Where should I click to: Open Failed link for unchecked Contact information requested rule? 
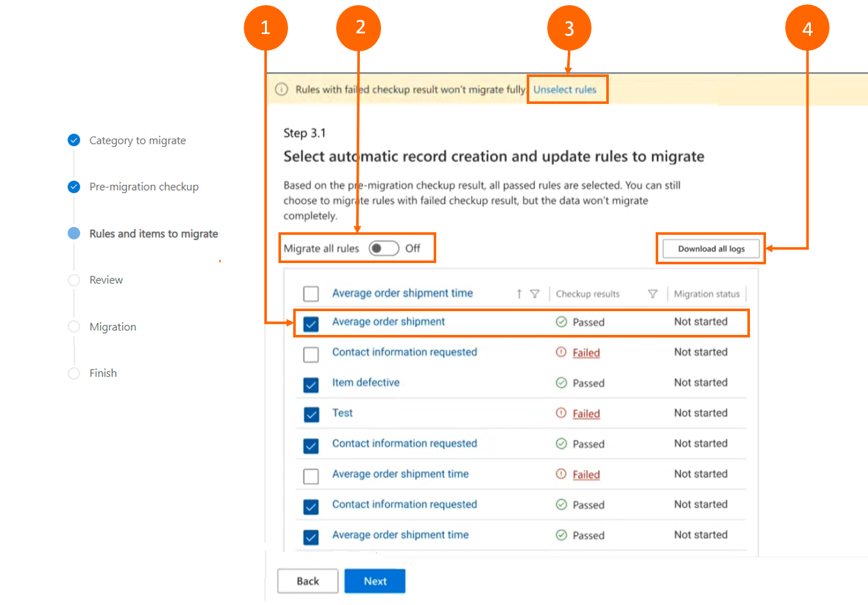pos(586,353)
